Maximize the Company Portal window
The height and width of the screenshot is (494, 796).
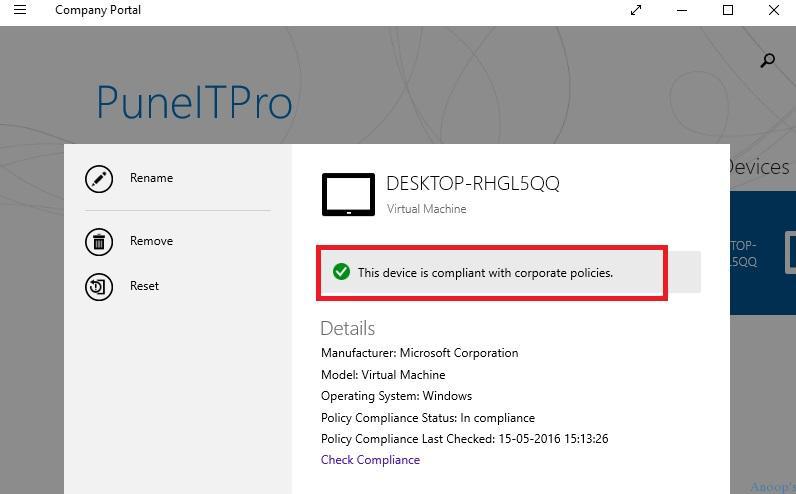point(728,10)
